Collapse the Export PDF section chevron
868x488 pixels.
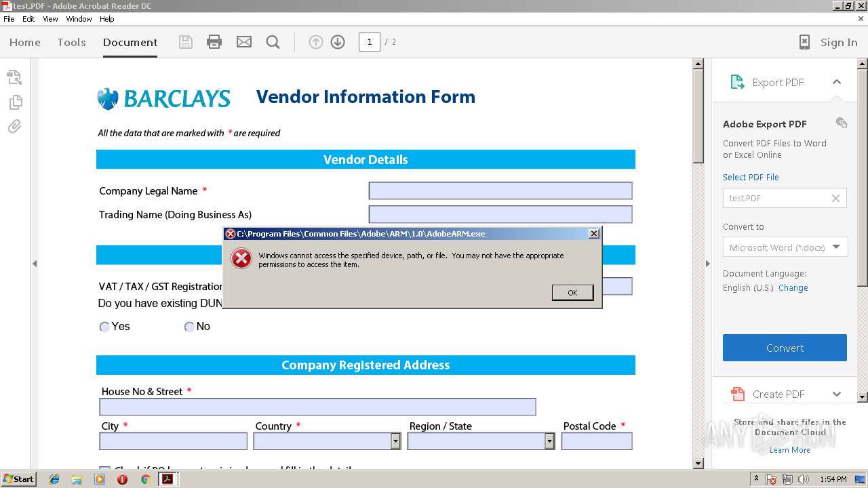pos(837,82)
